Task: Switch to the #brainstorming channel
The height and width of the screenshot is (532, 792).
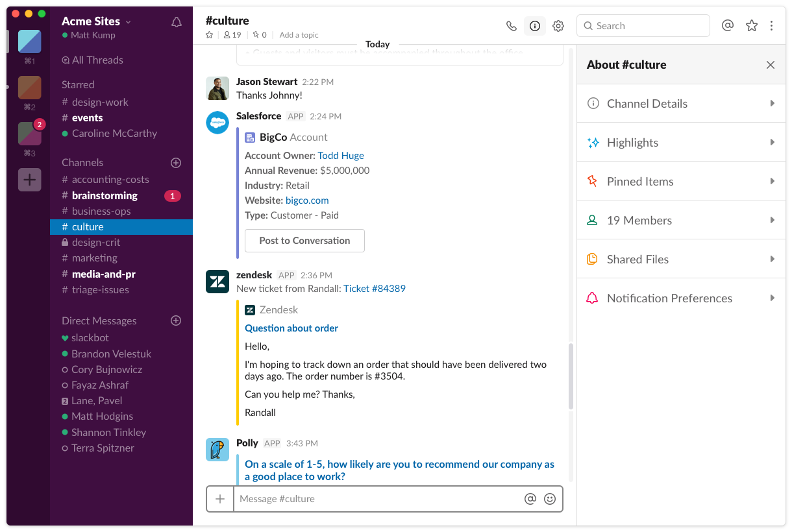Action: click(106, 195)
